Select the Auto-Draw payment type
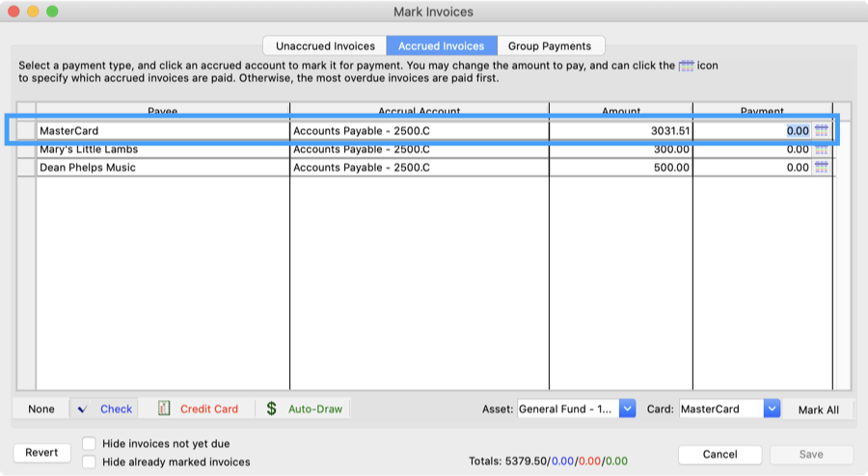The height and width of the screenshot is (476, 868). click(x=304, y=409)
